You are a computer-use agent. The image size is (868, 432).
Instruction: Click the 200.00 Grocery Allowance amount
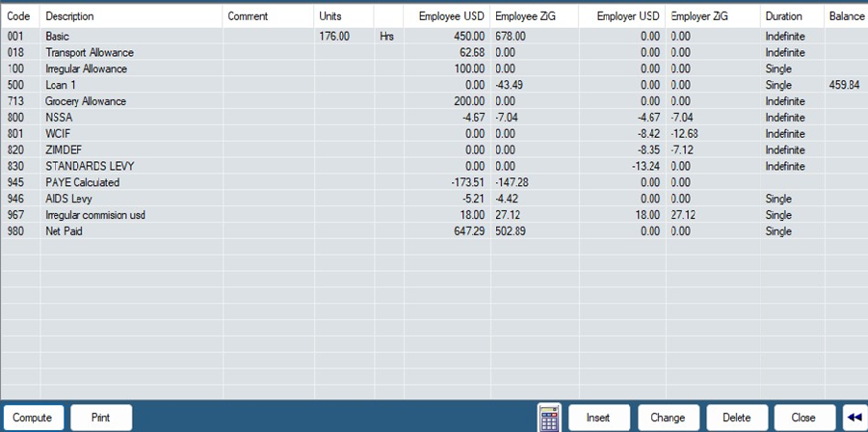(x=469, y=101)
